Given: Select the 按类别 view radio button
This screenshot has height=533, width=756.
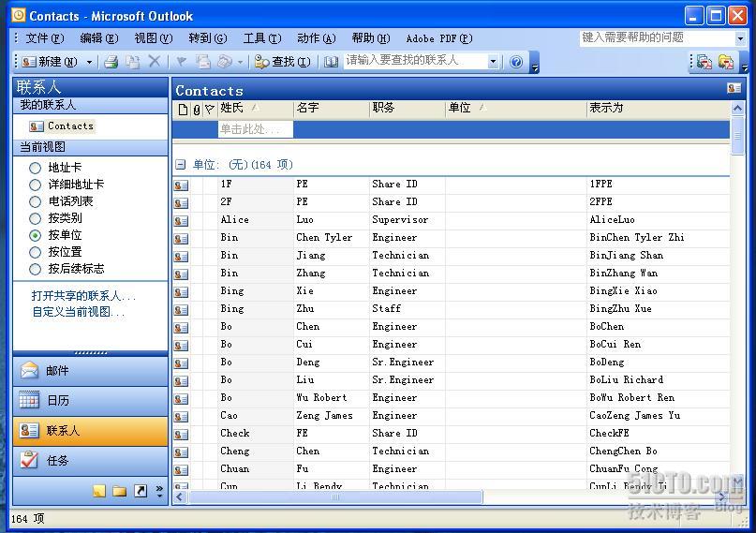Looking at the screenshot, I should pyautogui.click(x=36, y=219).
